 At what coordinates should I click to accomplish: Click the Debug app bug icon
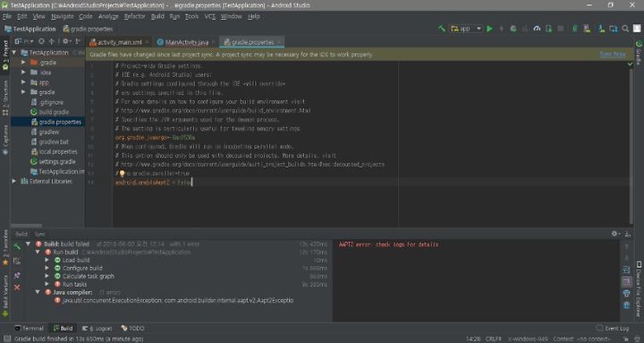(x=513, y=29)
